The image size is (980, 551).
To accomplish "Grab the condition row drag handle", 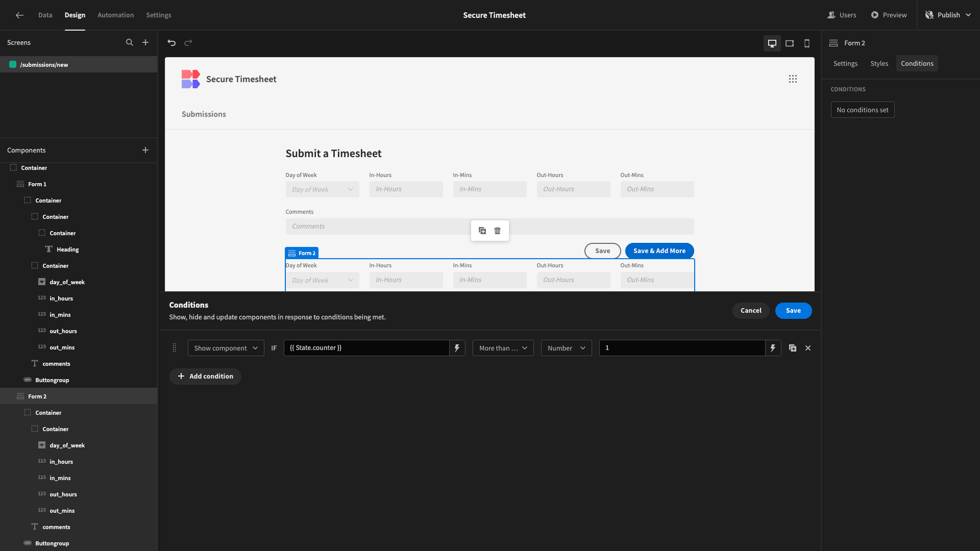I will [x=175, y=348].
